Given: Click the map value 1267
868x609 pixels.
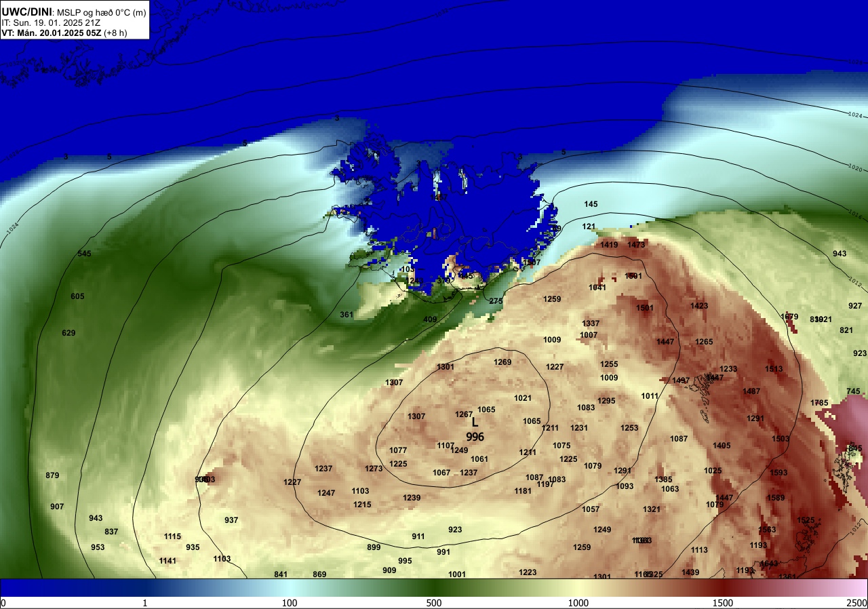Looking at the screenshot, I should click(464, 414).
